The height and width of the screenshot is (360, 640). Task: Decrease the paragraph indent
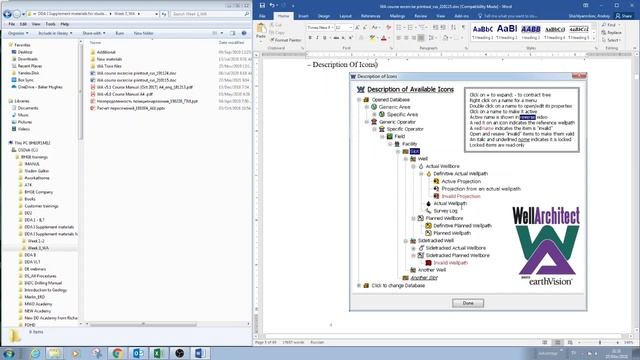[x=436, y=27]
